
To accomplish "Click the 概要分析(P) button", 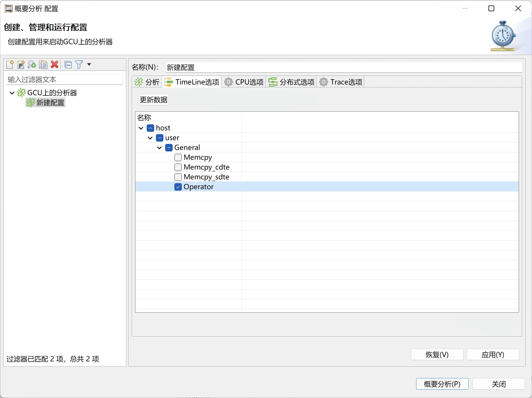I will [442, 384].
